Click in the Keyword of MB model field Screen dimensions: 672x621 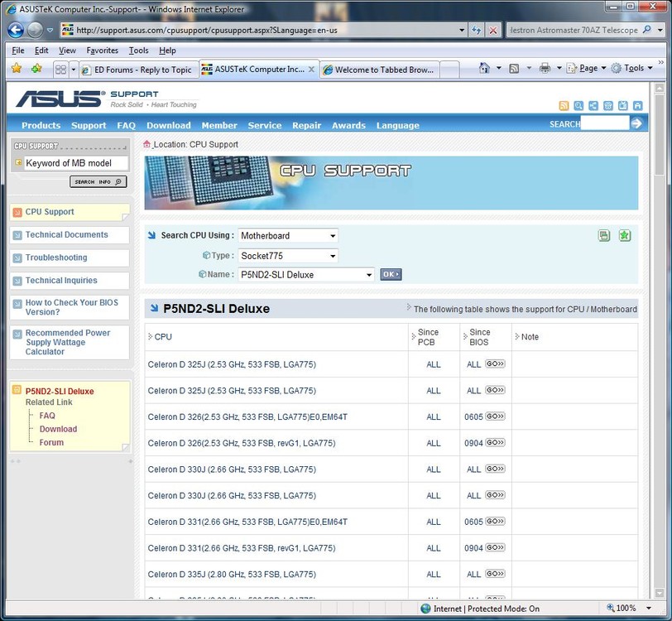coord(76,163)
